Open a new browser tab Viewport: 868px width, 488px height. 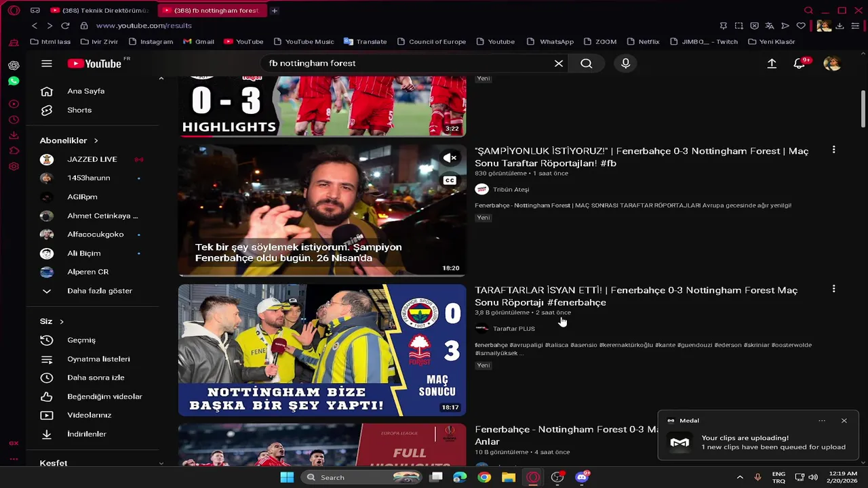[x=274, y=10]
